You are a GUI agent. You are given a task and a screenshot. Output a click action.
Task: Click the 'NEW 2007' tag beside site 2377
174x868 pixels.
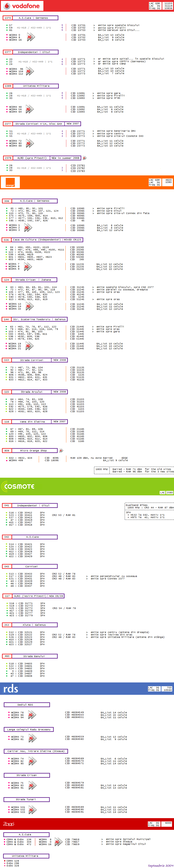(x=73, y=124)
